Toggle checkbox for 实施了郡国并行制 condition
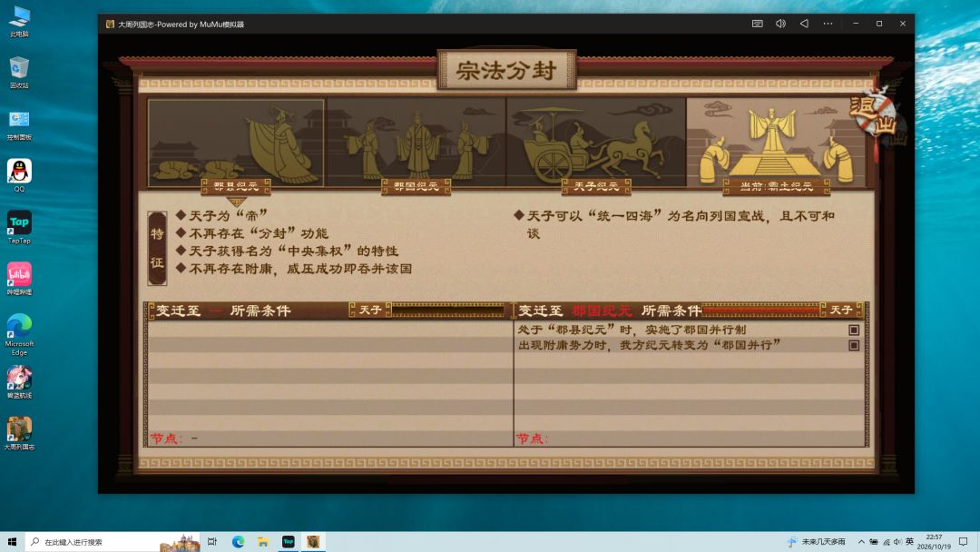This screenshot has height=552, width=980. [x=854, y=330]
